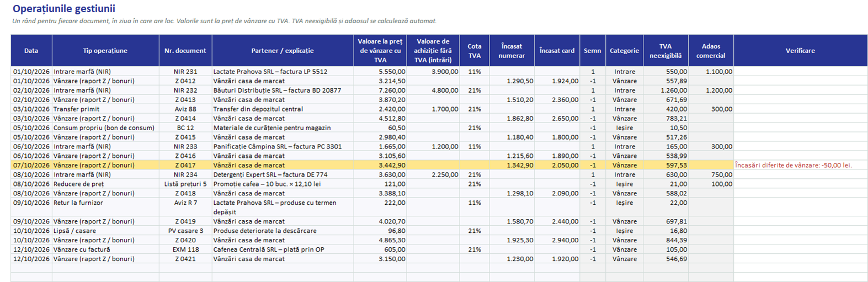
Task: Select the card amount 1.924,00
Action: point(557,81)
